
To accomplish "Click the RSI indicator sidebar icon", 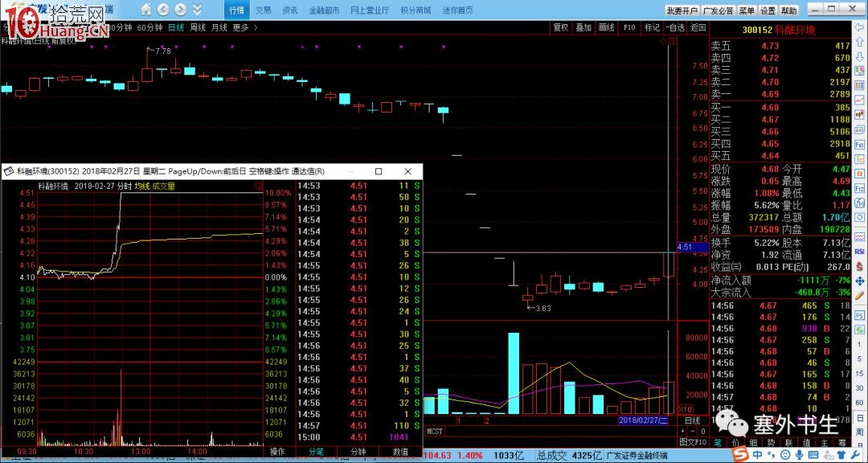I will tap(860, 251).
